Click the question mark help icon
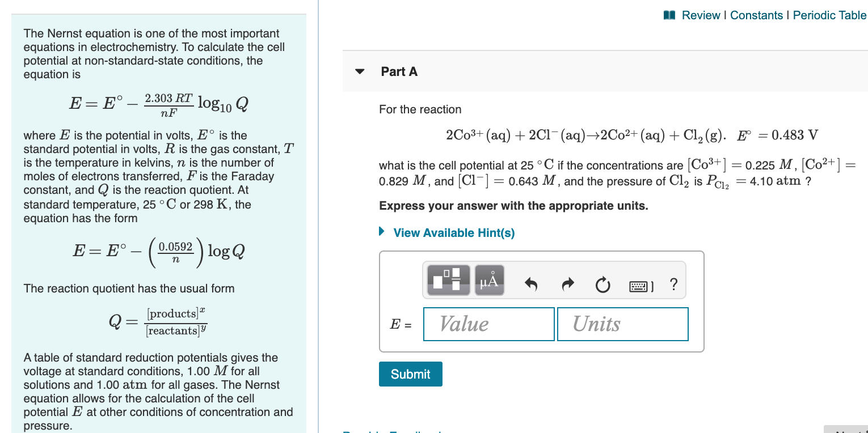This screenshot has width=868, height=433. [x=673, y=285]
